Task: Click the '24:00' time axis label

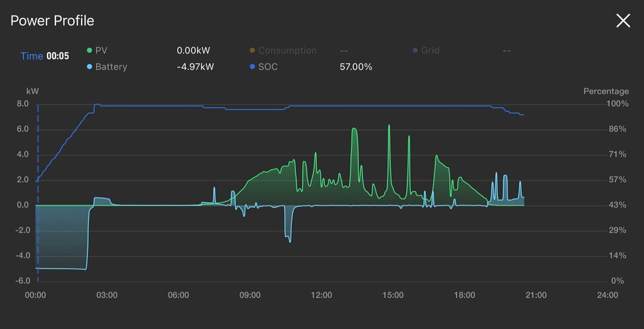Action: (x=608, y=295)
